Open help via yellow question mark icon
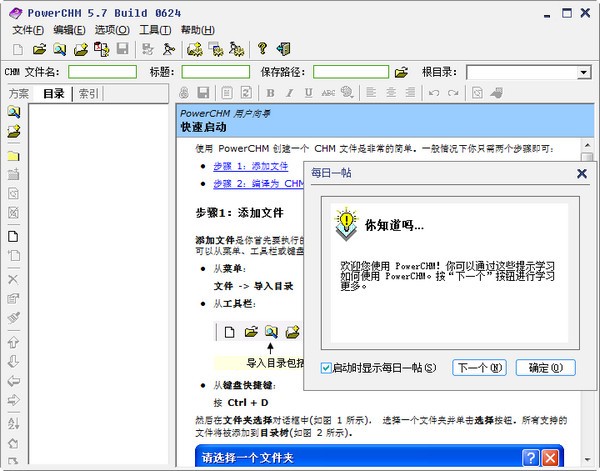 (262, 49)
